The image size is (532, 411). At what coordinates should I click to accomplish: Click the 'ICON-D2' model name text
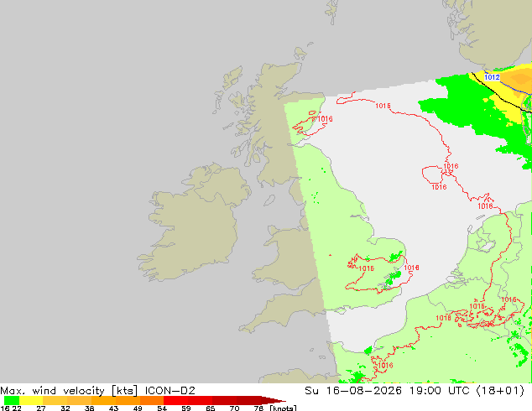(170, 391)
